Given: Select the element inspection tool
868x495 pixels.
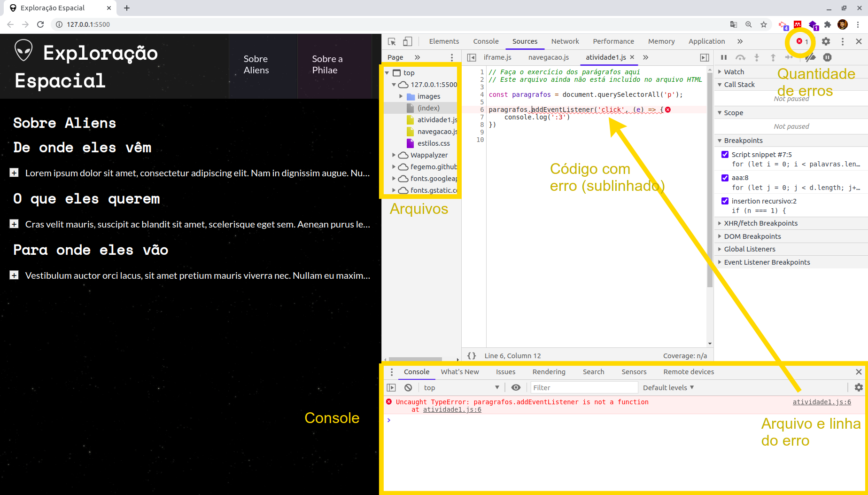Looking at the screenshot, I should tap(391, 41).
